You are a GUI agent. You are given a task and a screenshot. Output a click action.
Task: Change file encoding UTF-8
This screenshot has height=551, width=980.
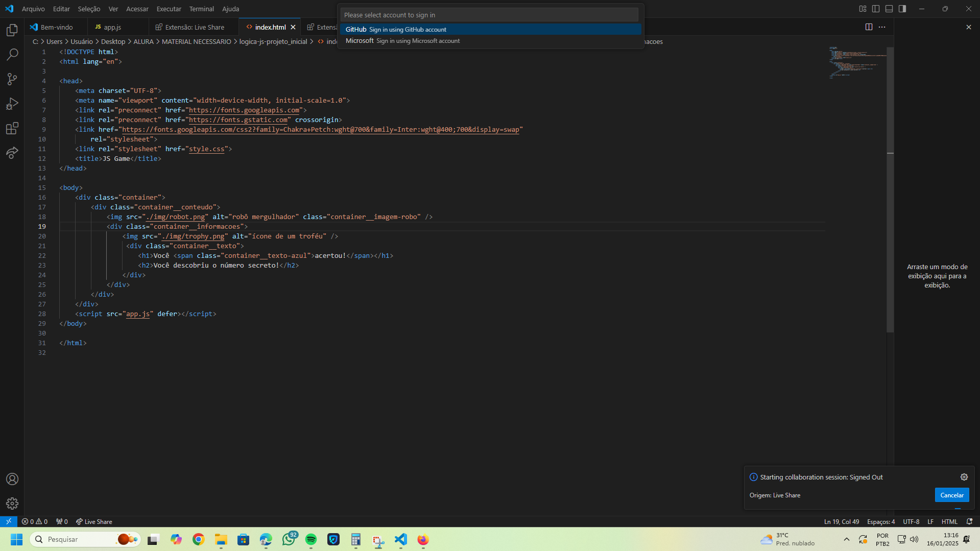pos(911,521)
